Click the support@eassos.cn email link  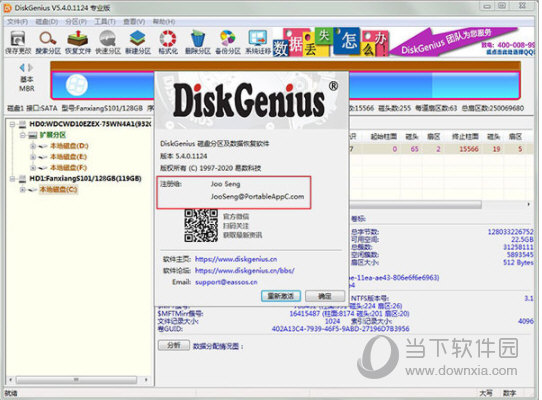[x=226, y=282]
